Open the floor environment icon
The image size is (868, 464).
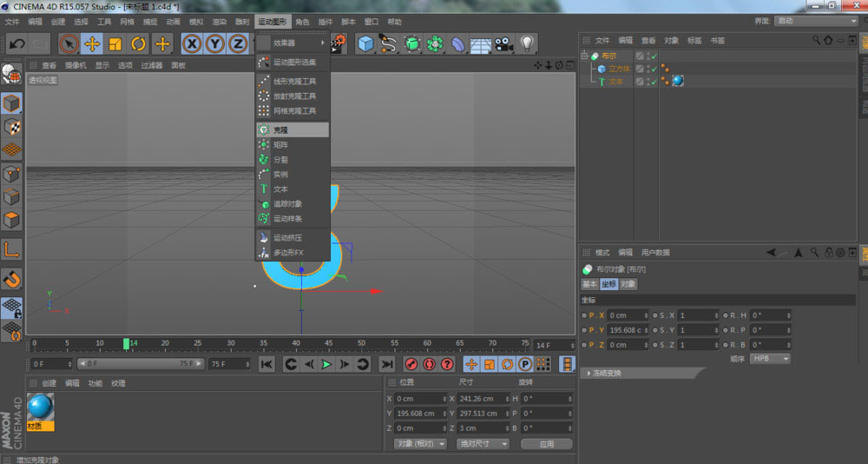481,43
